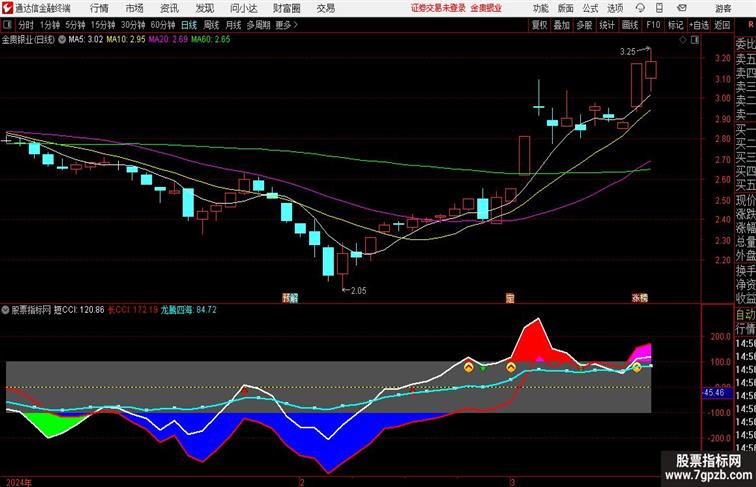Expand the round dropdown beside 金贵银业(日线)
Image resolution: width=756 pixels, height=487 pixels.
(x=62, y=40)
